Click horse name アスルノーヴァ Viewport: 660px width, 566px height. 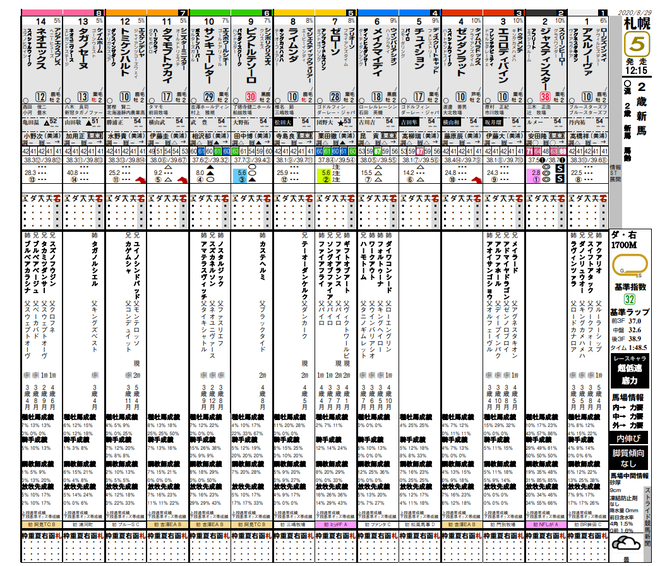(588, 52)
